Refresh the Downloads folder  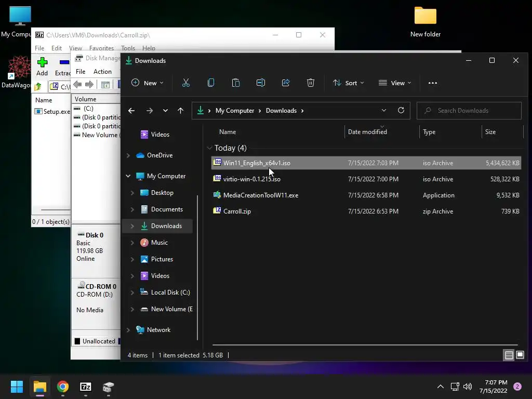[401, 110]
